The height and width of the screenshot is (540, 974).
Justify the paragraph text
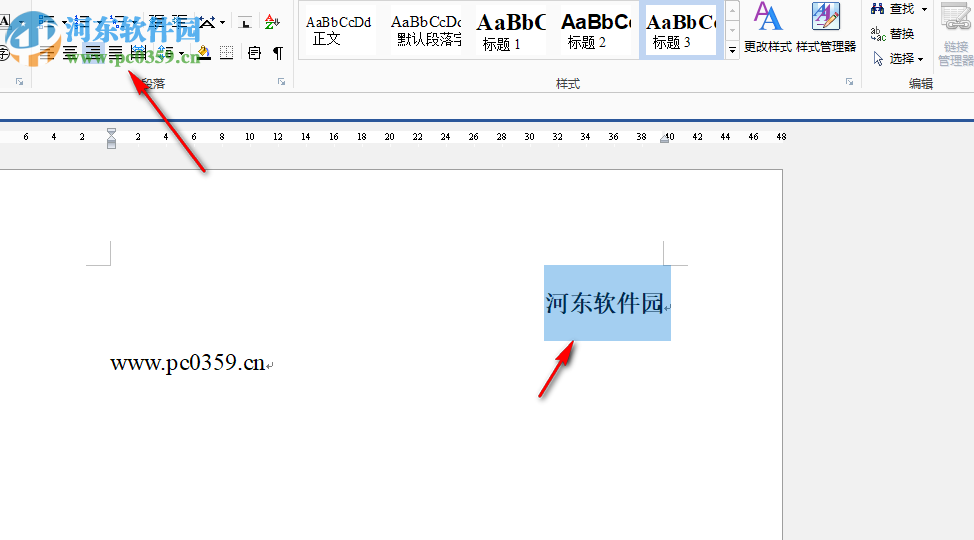click(x=116, y=53)
